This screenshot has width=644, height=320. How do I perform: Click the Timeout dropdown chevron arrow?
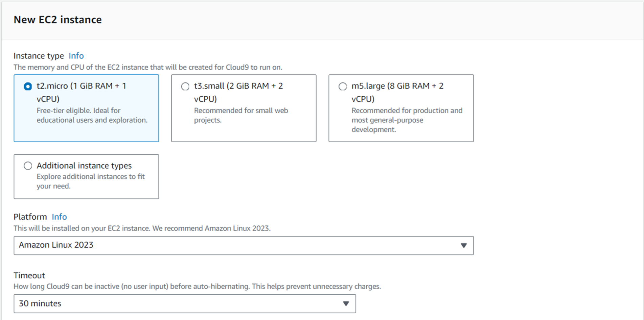(346, 303)
